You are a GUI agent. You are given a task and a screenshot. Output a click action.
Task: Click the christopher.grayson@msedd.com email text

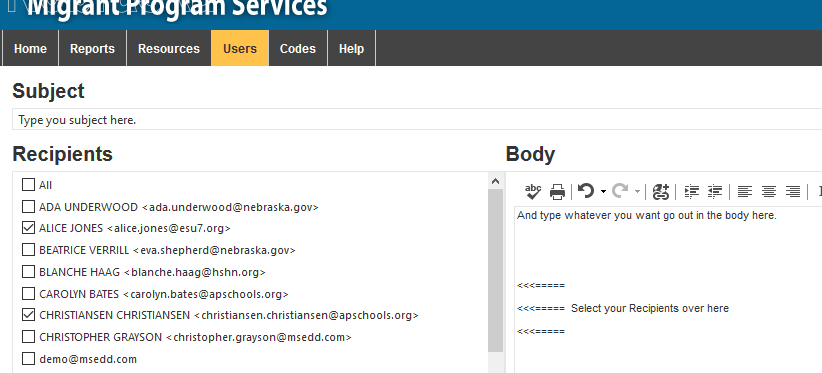[259, 337]
